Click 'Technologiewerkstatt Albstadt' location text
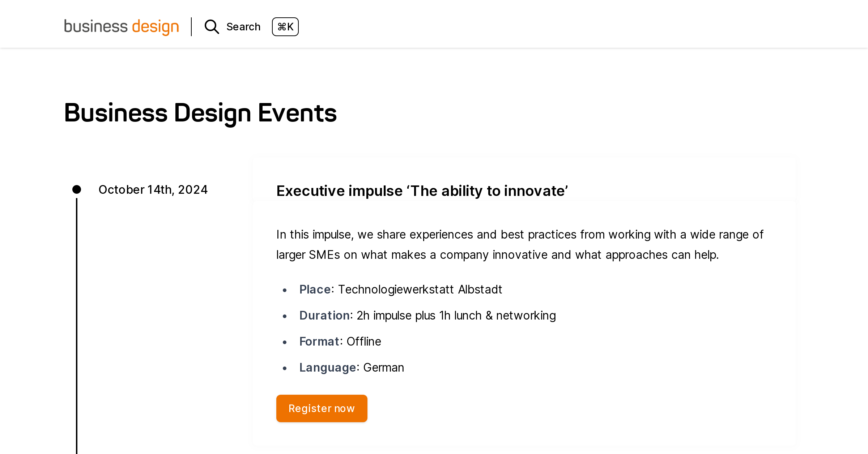The height and width of the screenshot is (454, 868). (x=420, y=289)
